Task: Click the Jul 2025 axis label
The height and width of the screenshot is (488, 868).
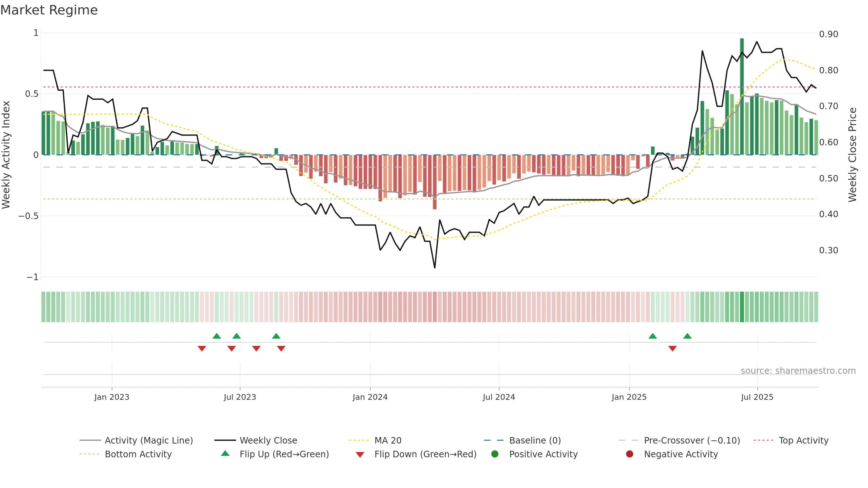Action: 757,397
